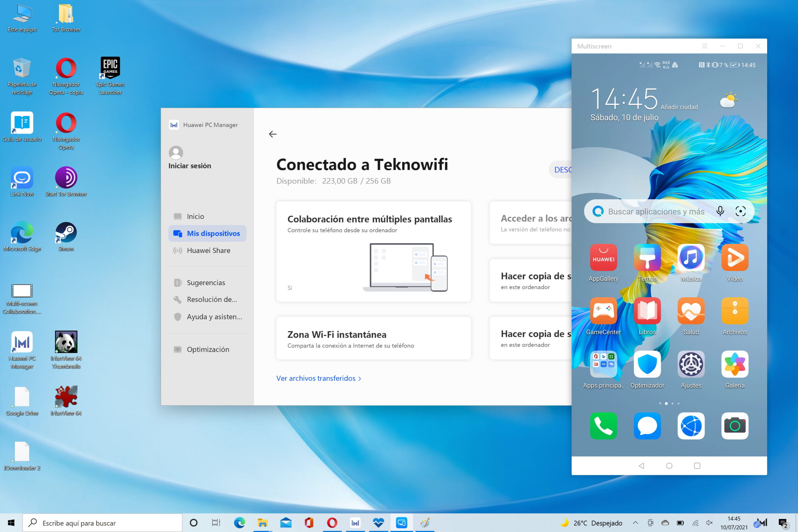The image size is (798, 532).
Task: Tap the visual scan search icon
Action: pos(740,211)
